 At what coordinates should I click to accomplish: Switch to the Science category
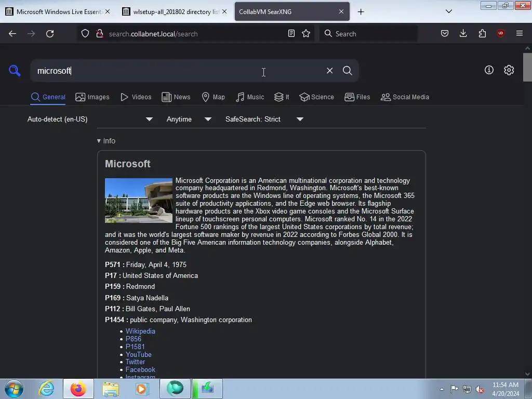click(x=316, y=97)
